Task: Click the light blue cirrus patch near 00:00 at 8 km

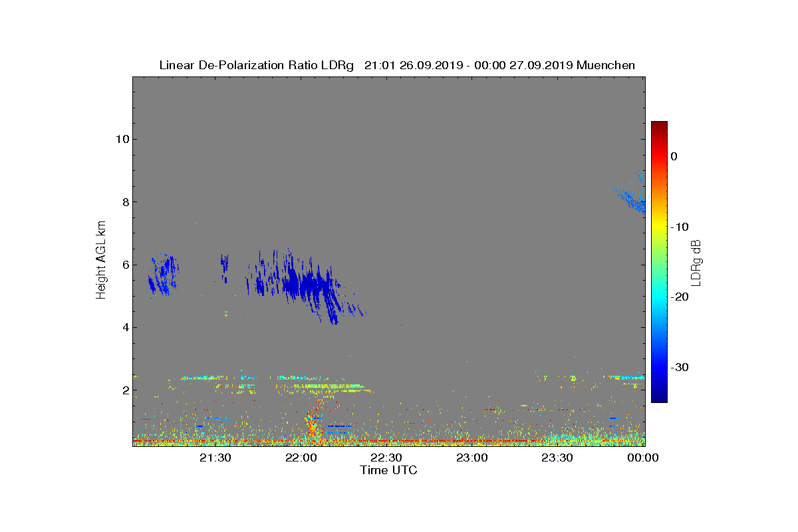Action: coord(633,198)
